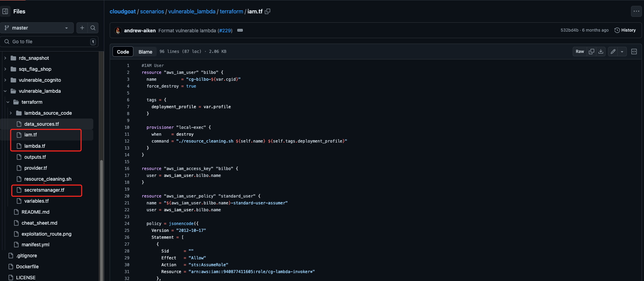Click the add file plus icon
The height and width of the screenshot is (281, 644).
(x=82, y=28)
